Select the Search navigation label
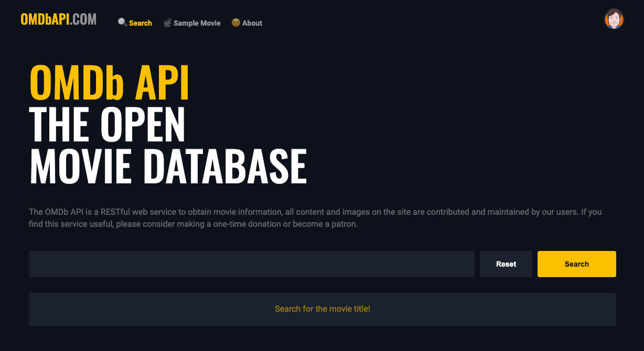 point(141,23)
